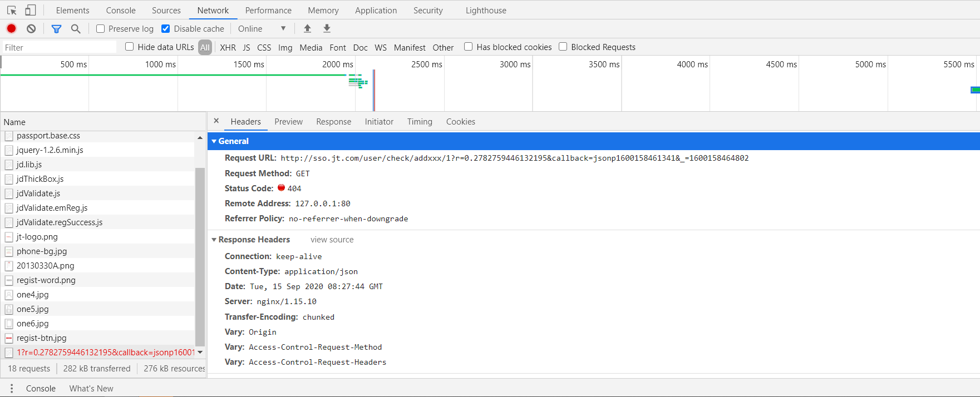This screenshot has width=980, height=397.
Task: Open the Online throttling dropdown
Action: (262, 28)
